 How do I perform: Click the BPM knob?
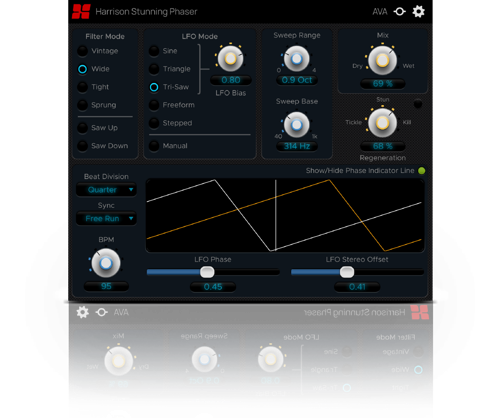(106, 263)
